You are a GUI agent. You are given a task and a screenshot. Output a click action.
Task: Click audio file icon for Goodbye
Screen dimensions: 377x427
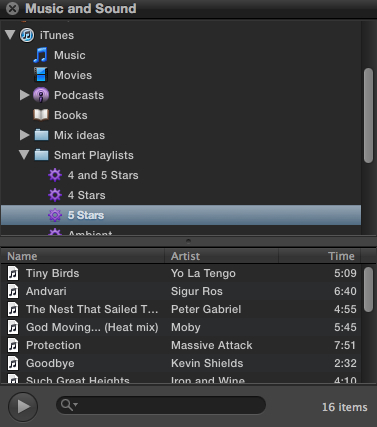point(13,363)
